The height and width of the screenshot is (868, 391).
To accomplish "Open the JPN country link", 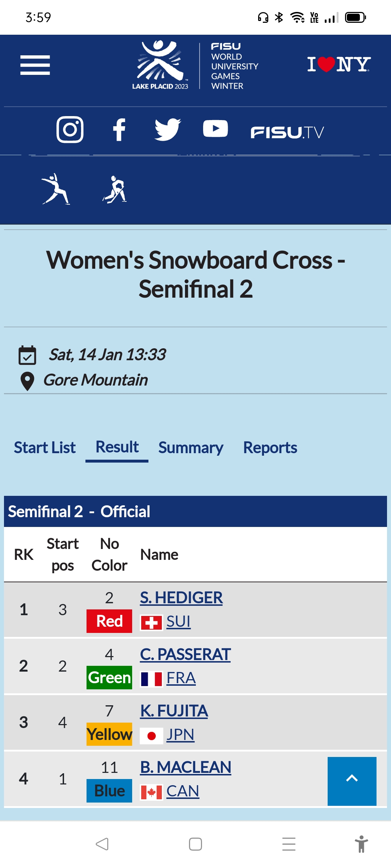I will point(180,735).
